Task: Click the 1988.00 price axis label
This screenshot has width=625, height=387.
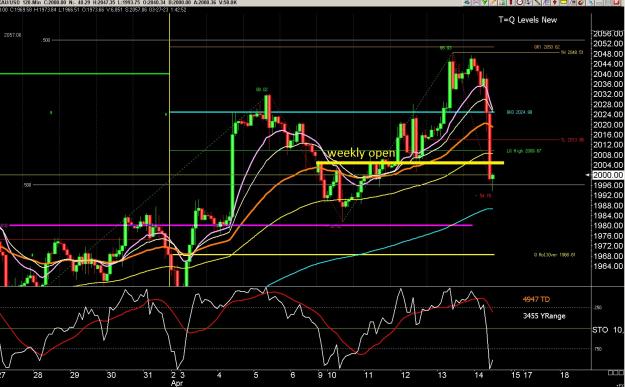Action: [608, 206]
